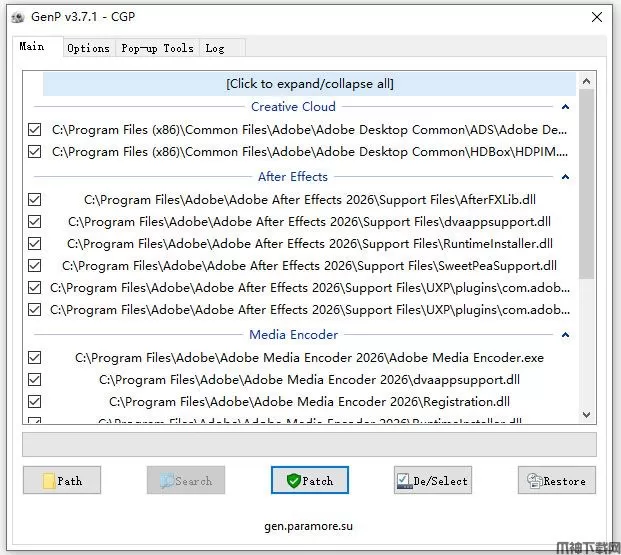Image resolution: width=621 pixels, height=555 pixels.
Task: Toggle Media Encoder dvaappsupport.dll checkbox
Action: coord(34,380)
